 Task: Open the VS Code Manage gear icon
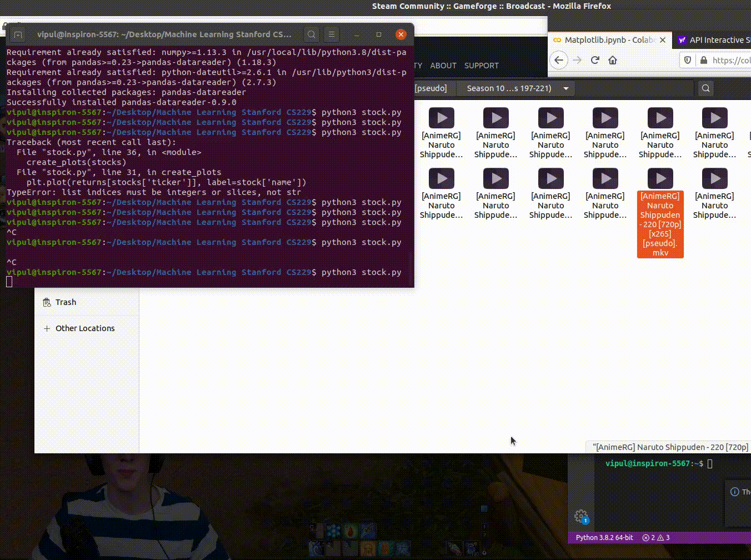coord(581,517)
